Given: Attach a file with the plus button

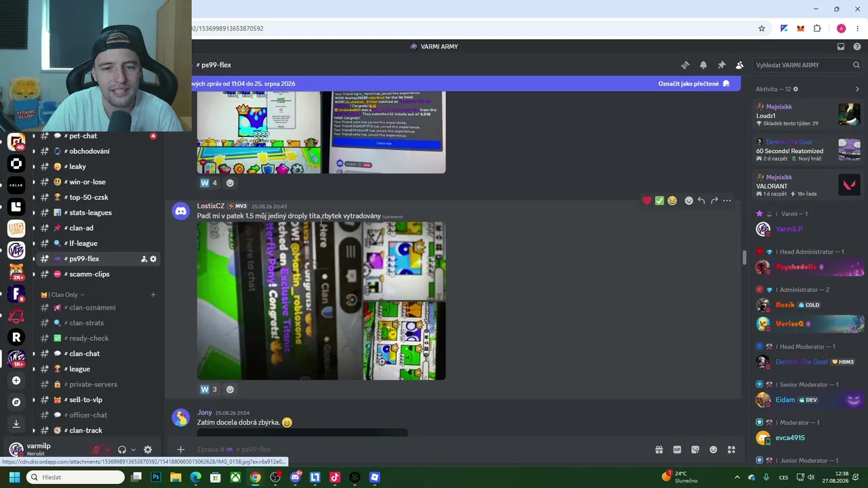Looking at the screenshot, I should (x=180, y=449).
